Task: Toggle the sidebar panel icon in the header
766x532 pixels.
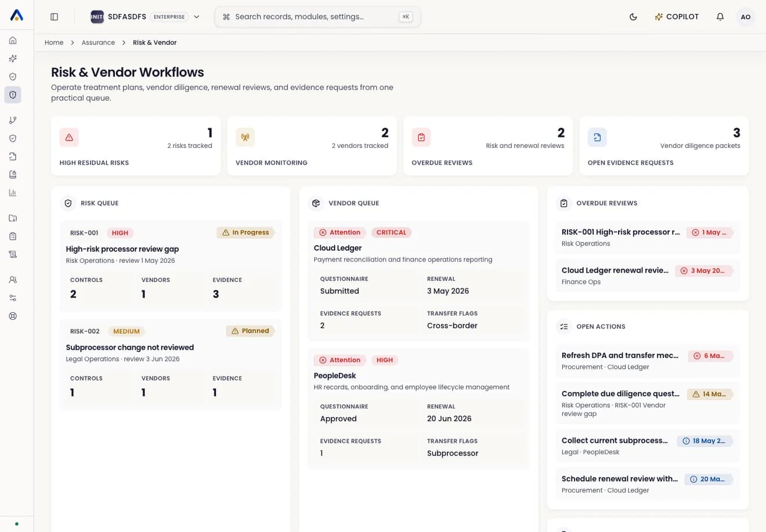Action: click(54, 17)
